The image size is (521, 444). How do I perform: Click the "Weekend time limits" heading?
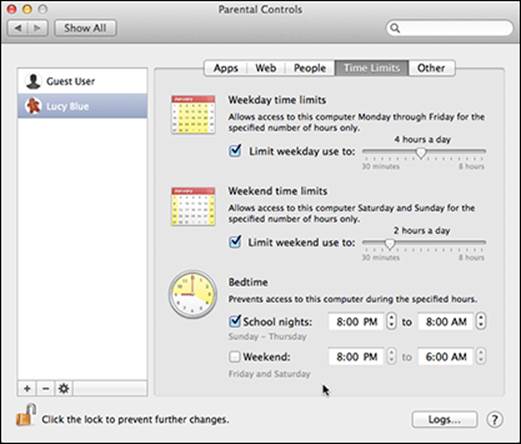(278, 191)
